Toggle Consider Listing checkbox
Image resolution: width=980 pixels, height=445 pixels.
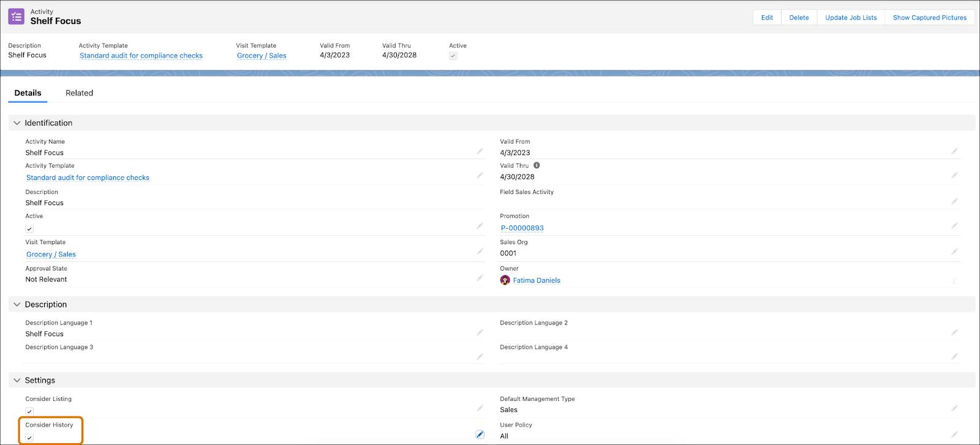(29, 411)
